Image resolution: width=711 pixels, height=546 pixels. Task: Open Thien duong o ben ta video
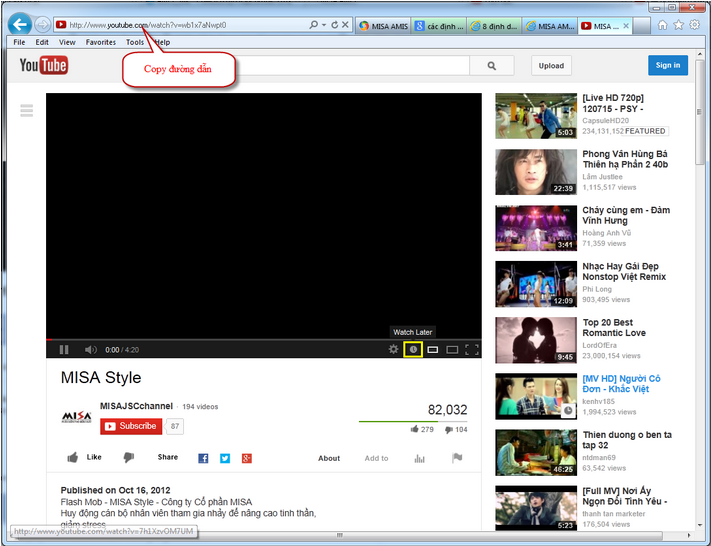point(627,440)
